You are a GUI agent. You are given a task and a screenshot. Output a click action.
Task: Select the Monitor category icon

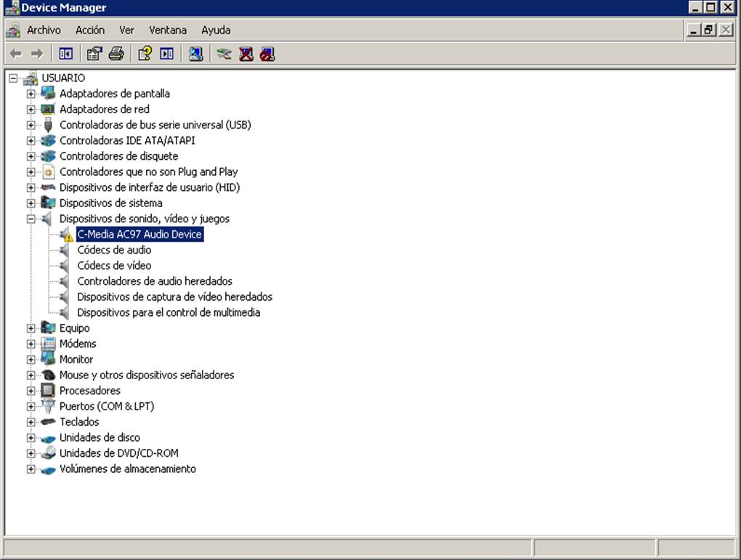[x=48, y=359]
